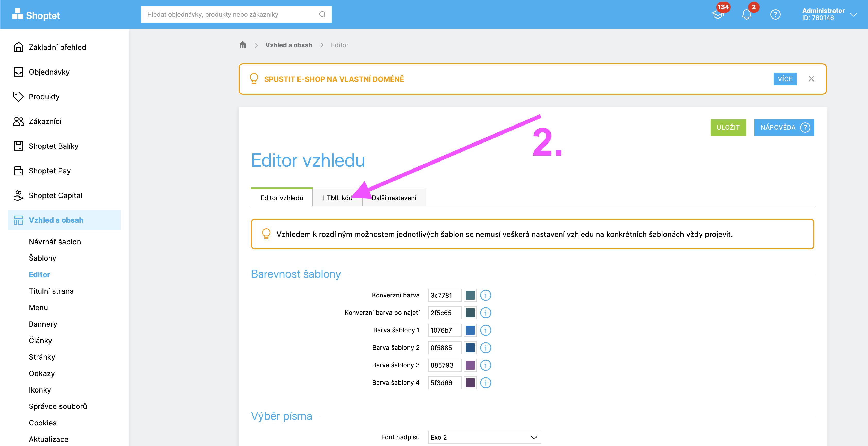This screenshot has width=868, height=446.
Task: Open color picker swatch for Barva šablony 1
Action: click(x=470, y=330)
